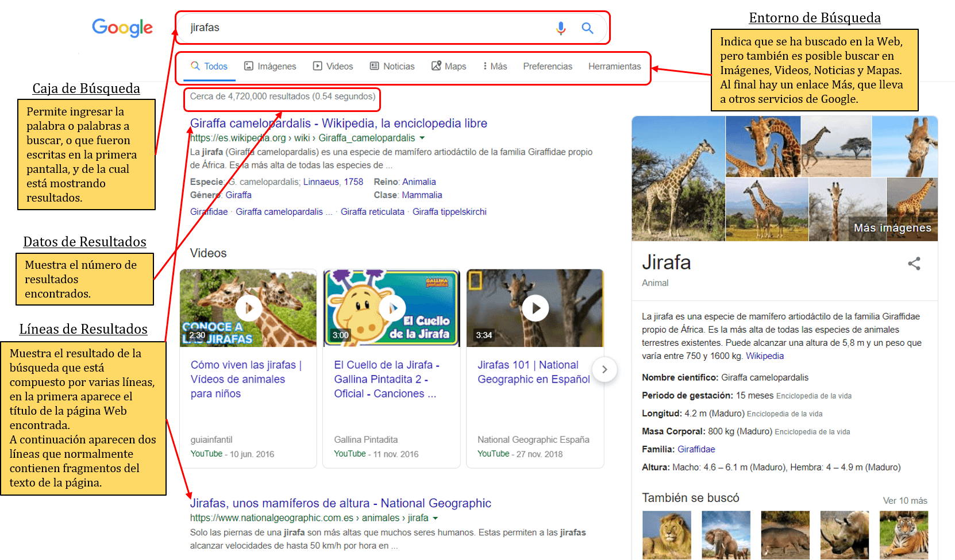The height and width of the screenshot is (560, 955).
Task: Open the Giraffidae sitelink under Wikipedia result
Action: click(209, 211)
